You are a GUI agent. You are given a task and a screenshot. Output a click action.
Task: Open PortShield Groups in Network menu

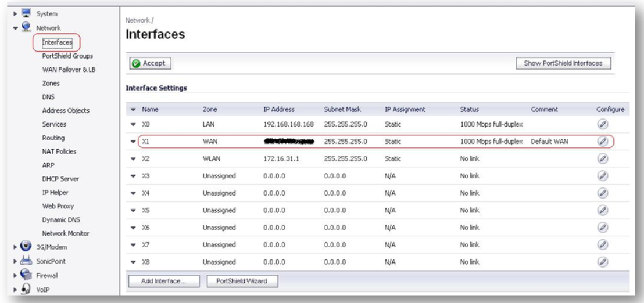pos(67,56)
